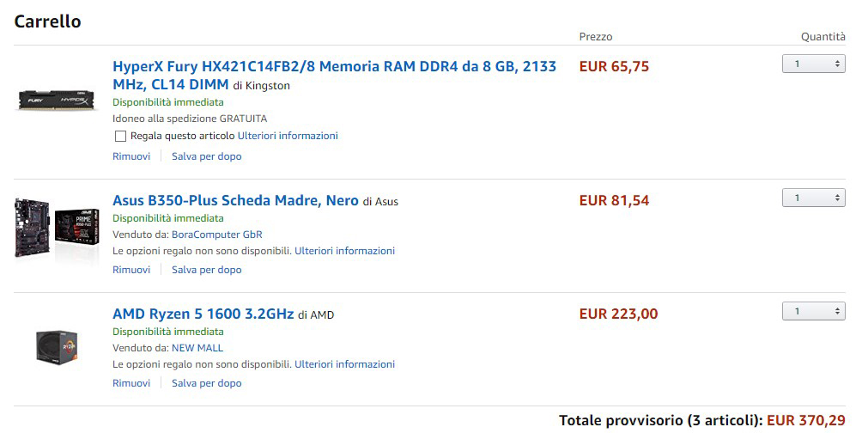
Task: Save HyperX Fury RAM for later
Action: [x=206, y=156]
